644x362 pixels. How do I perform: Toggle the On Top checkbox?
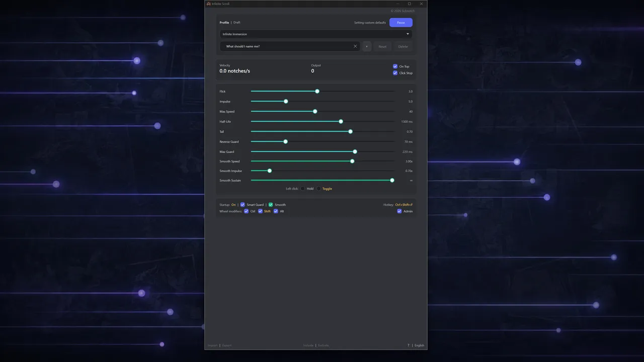tap(395, 66)
